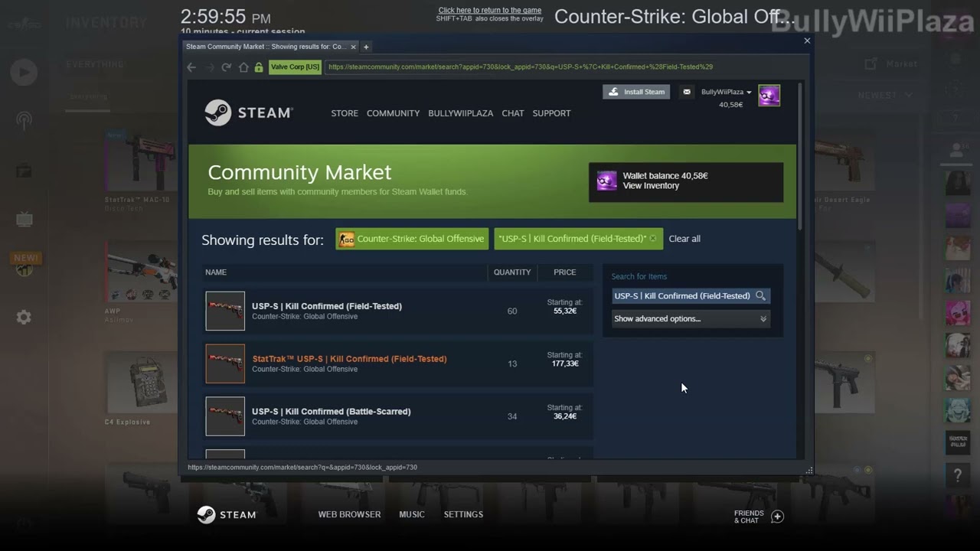Click the magnifier search icon
The height and width of the screenshot is (551, 980).
click(x=760, y=296)
